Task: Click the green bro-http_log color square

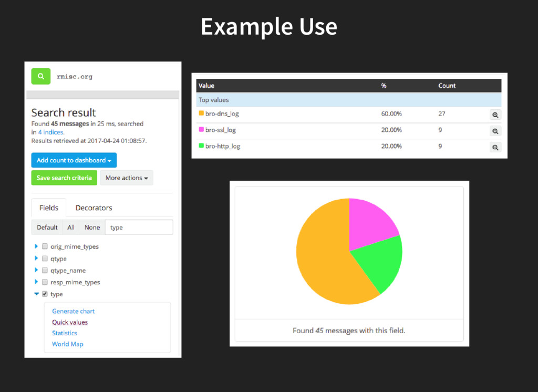Action: click(x=201, y=145)
